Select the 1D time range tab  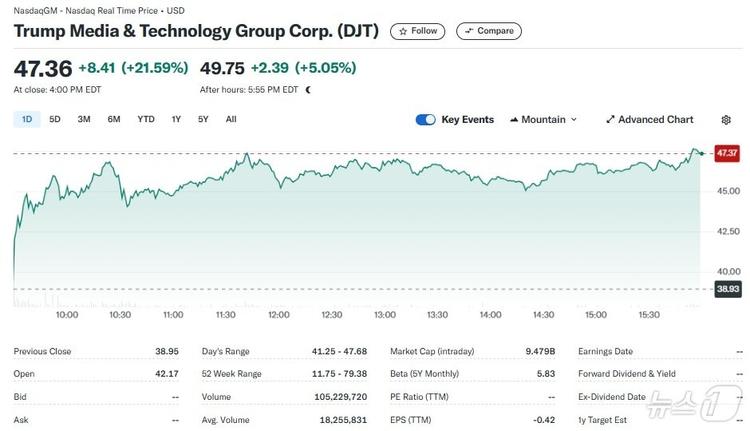pos(27,120)
